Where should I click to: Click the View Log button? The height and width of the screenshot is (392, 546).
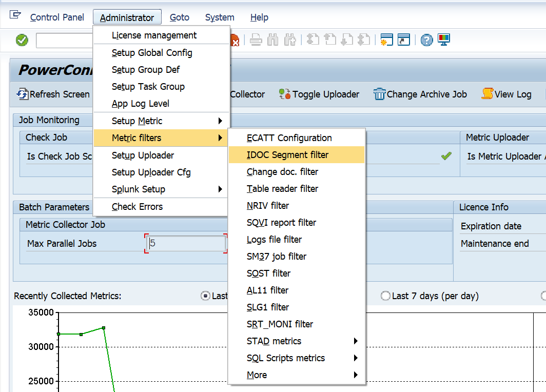(x=506, y=94)
